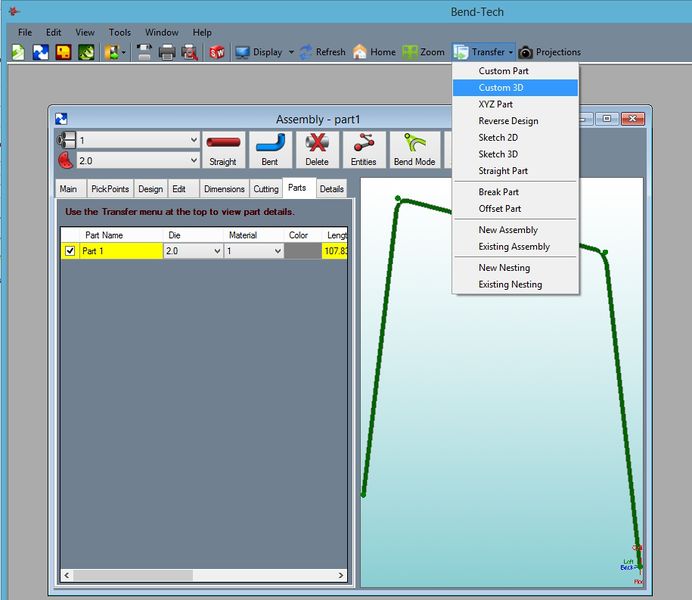This screenshot has height=600, width=692.
Task: Choose Sketch 2D menu entry
Action: (515, 138)
